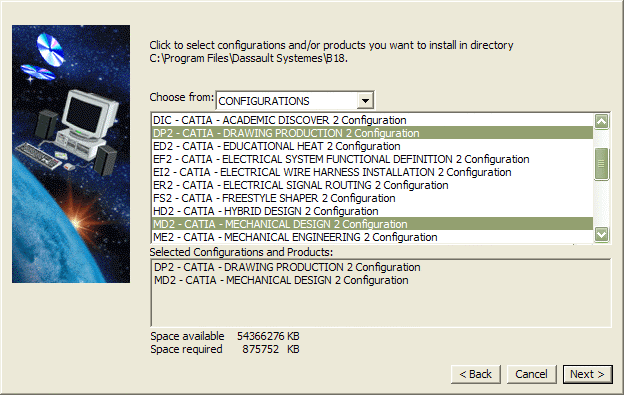Cancel the installation

coord(531,374)
